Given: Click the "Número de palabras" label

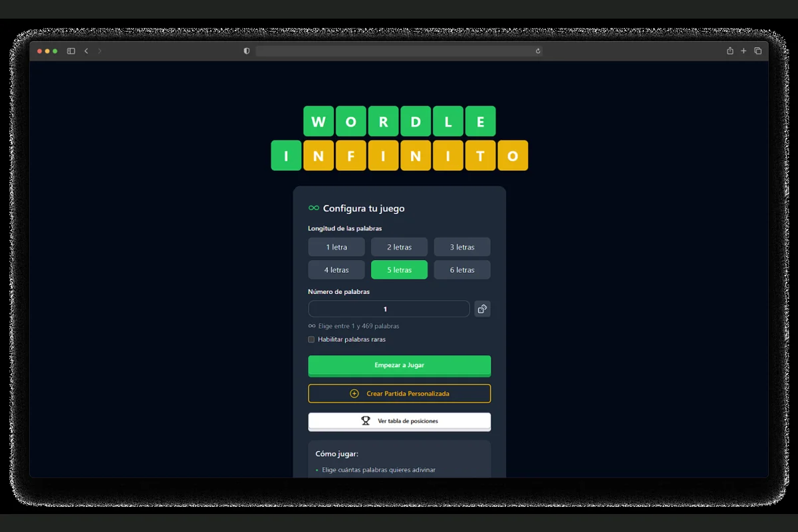Looking at the screenshot, I should click(x=339, y=291).
